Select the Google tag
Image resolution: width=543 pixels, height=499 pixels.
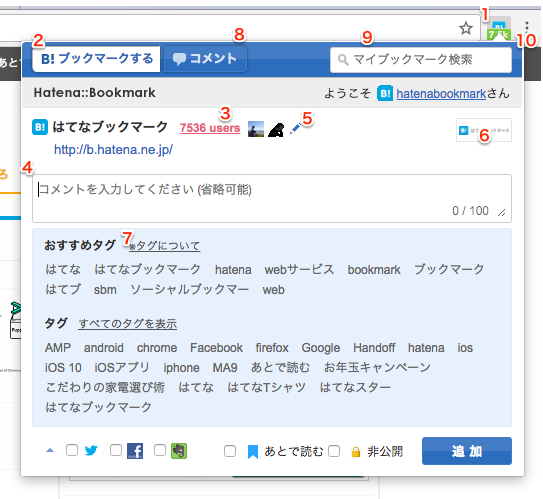tap(321, 348)
